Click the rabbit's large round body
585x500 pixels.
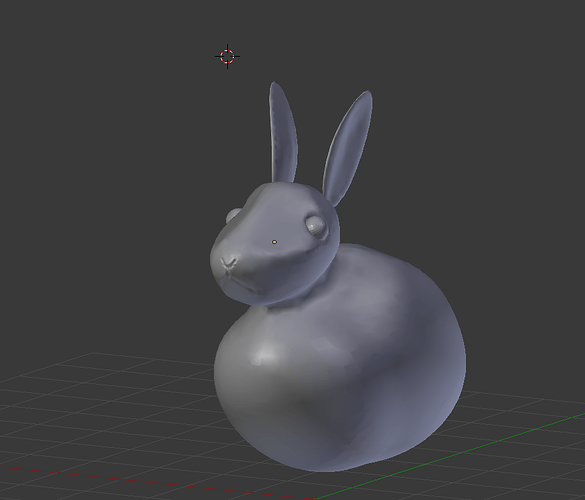tap(340, 358)
